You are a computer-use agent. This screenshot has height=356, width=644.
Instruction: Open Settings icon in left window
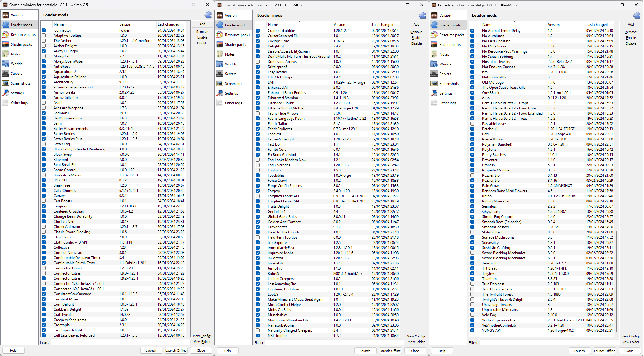click(5, 93)
